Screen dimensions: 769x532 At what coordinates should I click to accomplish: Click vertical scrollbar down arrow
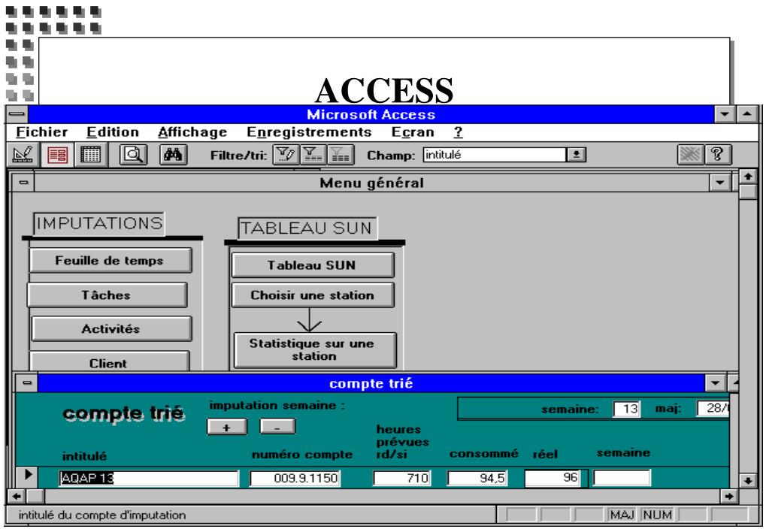click(747, 480)
